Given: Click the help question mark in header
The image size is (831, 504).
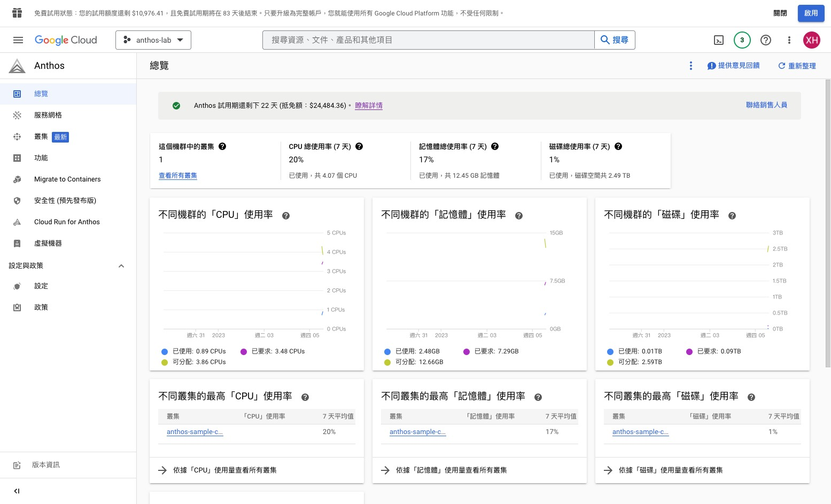Looking at the screenshot, I should tap(765, 40).
